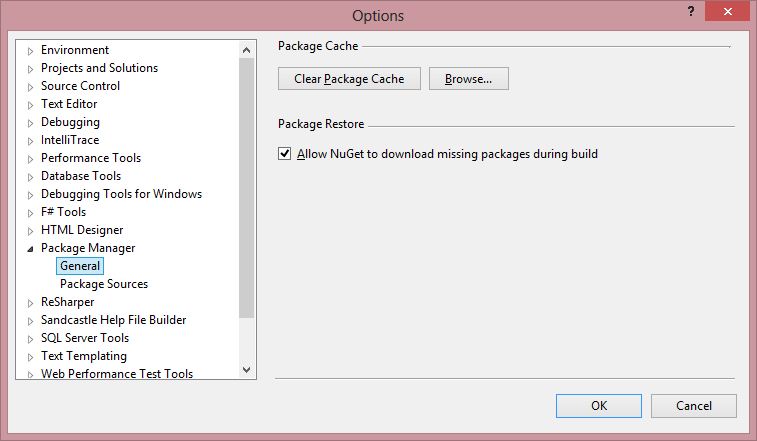Expand the Text Editor node

click(30, 105)
